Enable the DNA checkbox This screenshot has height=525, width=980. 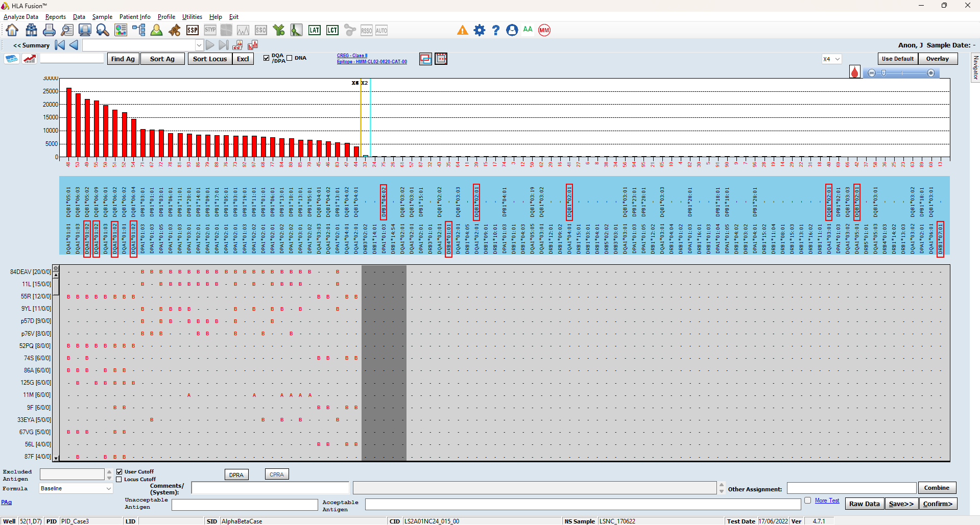[290, 58]
